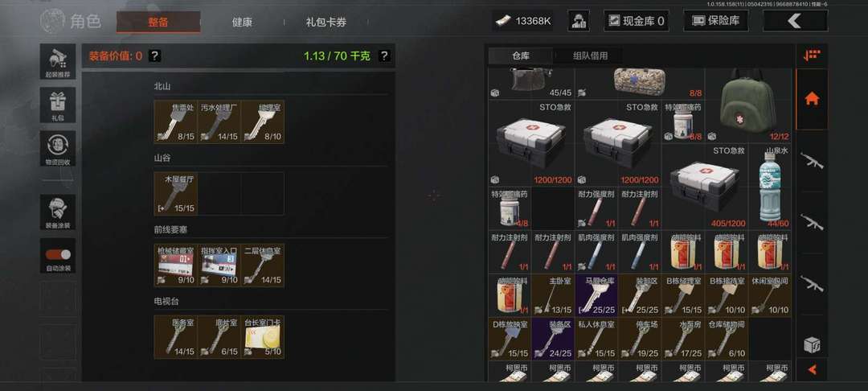Select the orange home icon in the storage sidebar
The width and height of the screenshot is (868, 391).
(x=812, y=99)
